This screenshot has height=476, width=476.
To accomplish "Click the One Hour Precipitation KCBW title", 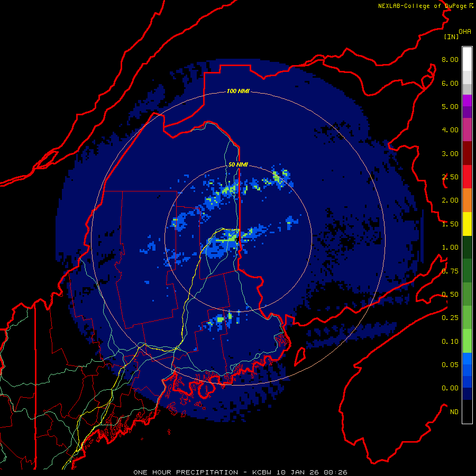I will (x=240, y=472).
